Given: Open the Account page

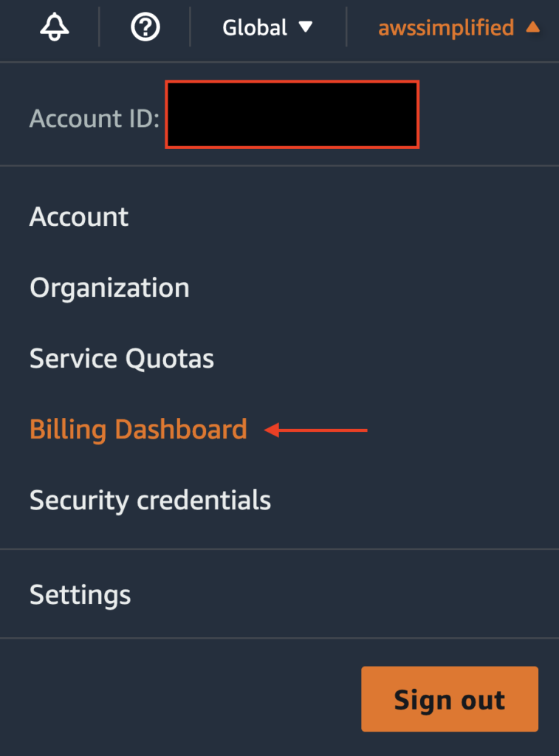Looking at the screenshot, I should coord(79,217).
